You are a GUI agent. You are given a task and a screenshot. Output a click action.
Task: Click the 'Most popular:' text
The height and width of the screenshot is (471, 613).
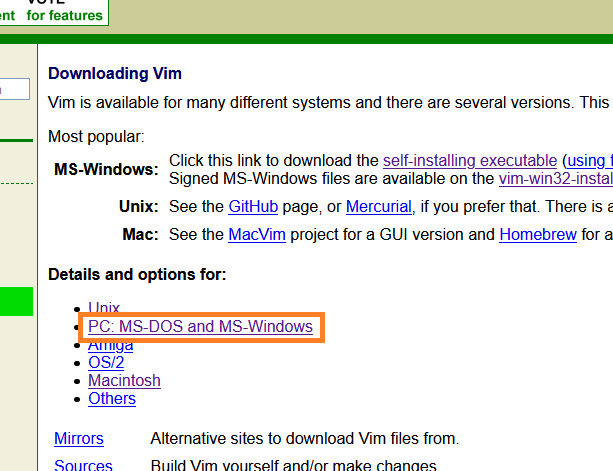96,136
